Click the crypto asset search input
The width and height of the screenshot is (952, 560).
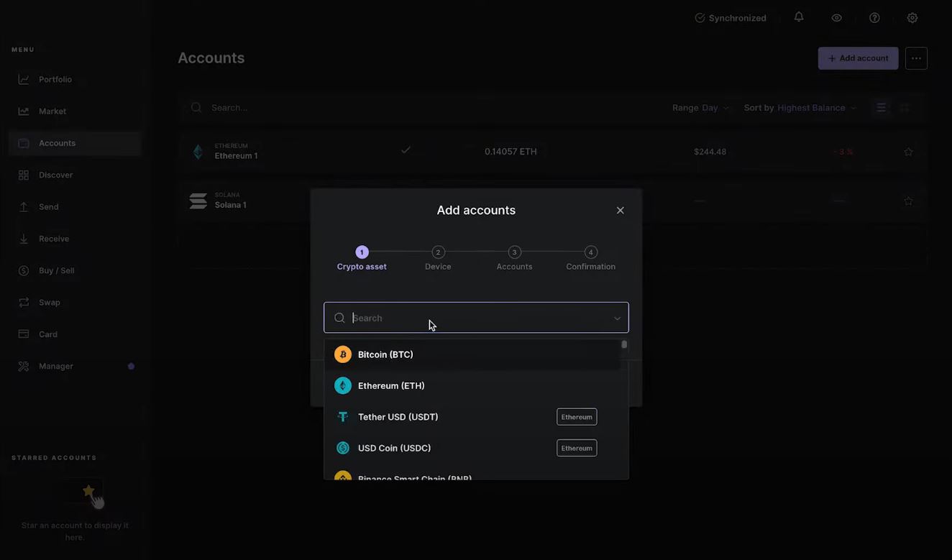[x=476, y=318]
